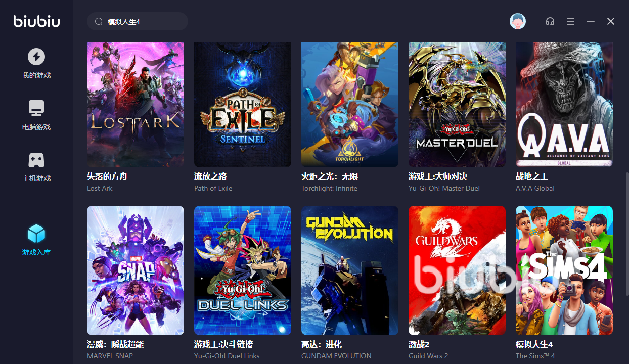
Task: Open the hamburger menu icon
Action: 570,21
